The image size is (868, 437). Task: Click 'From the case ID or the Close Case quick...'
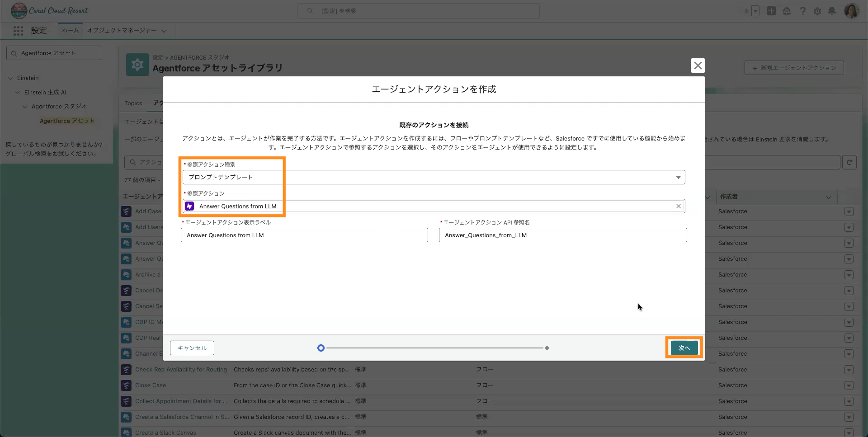[x=292, y=385]
